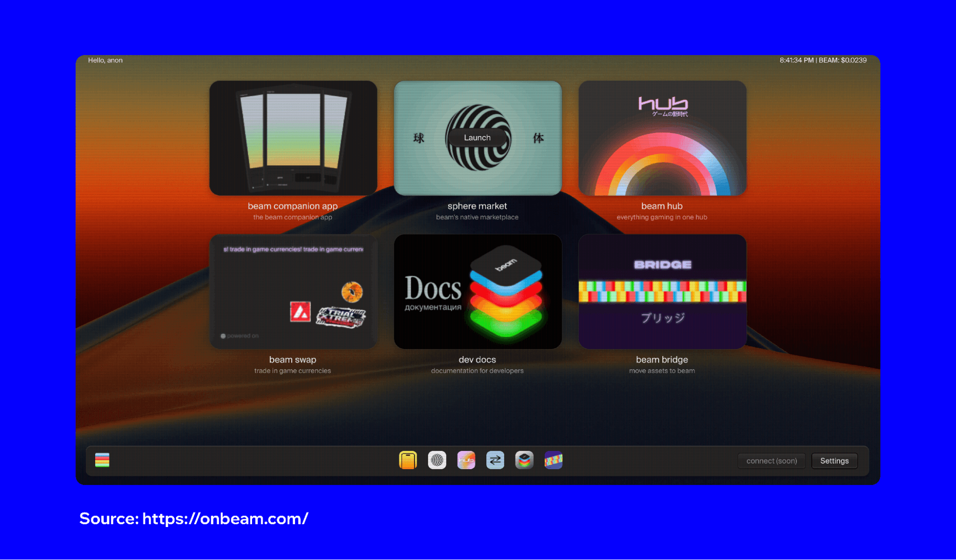This screenshot has height=560, width=956.
Task: Open the beam swap card
Action: coord(293,292)
